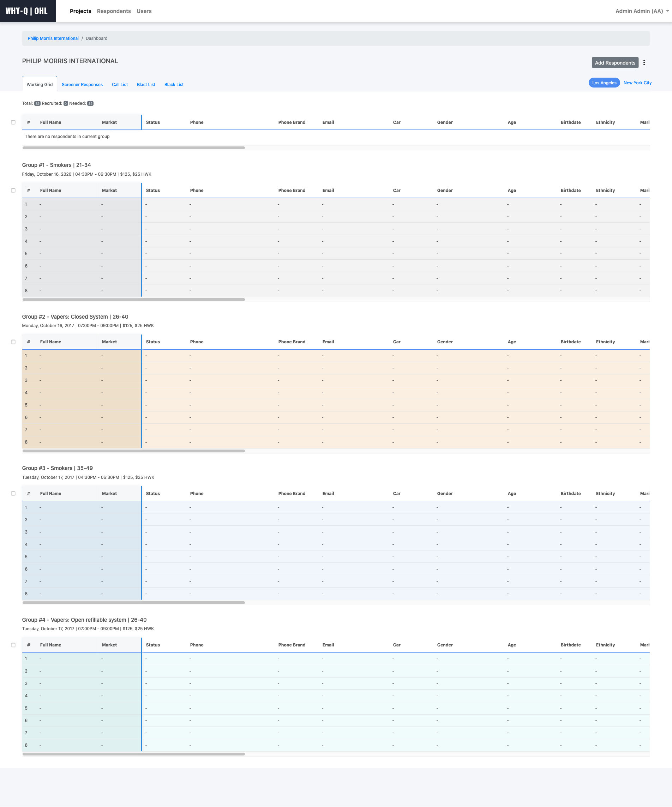Tick the select-all checkbox for the ungrouped table
672x807 pixels.
[x=13, y=122]
